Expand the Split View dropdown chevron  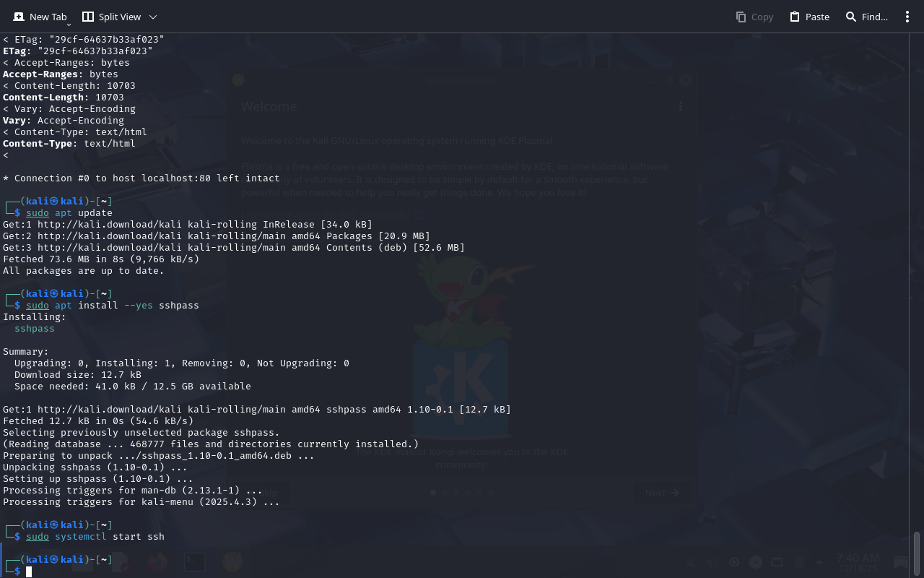coord(153,17)
